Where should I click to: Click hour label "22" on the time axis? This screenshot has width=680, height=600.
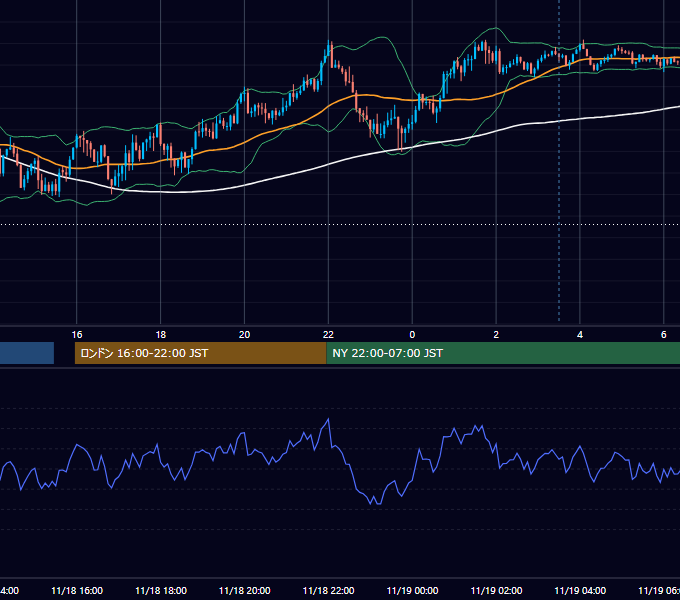click(x=328, y=334)
